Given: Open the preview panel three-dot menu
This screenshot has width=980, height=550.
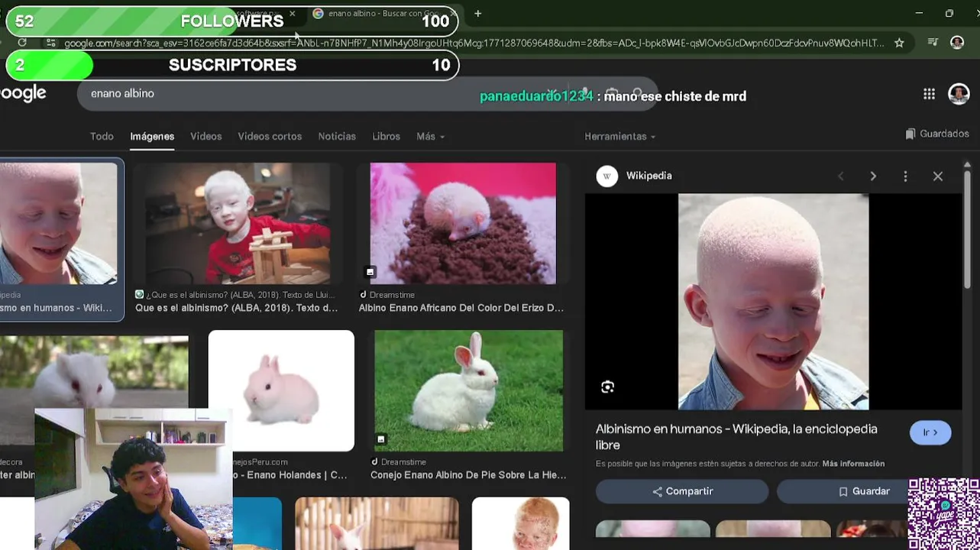Looking at the screenshot, I should click(x=905, y=176).
